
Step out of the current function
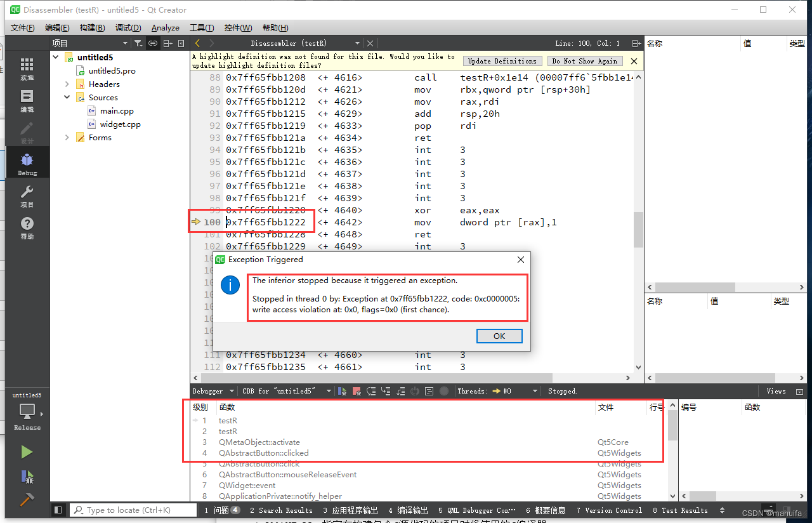400,391
